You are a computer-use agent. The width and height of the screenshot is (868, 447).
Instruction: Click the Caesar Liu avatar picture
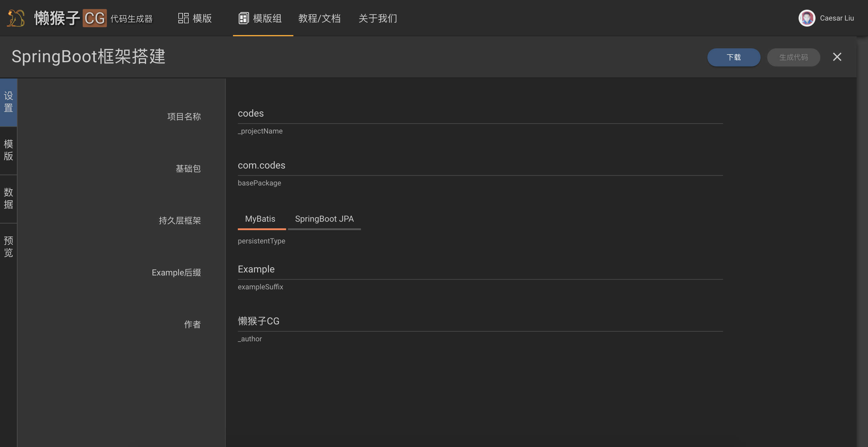806,18
